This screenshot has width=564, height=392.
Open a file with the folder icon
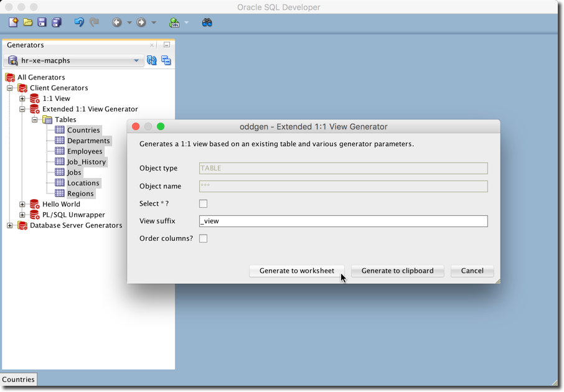(27, 22)
